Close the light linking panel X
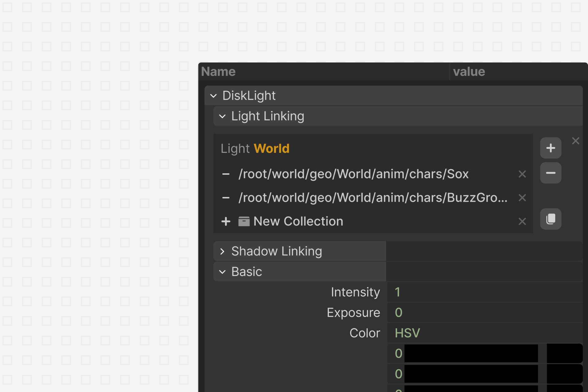Viewport: 588px width, 392px height. pyautogui.click(x=575, y=141)
